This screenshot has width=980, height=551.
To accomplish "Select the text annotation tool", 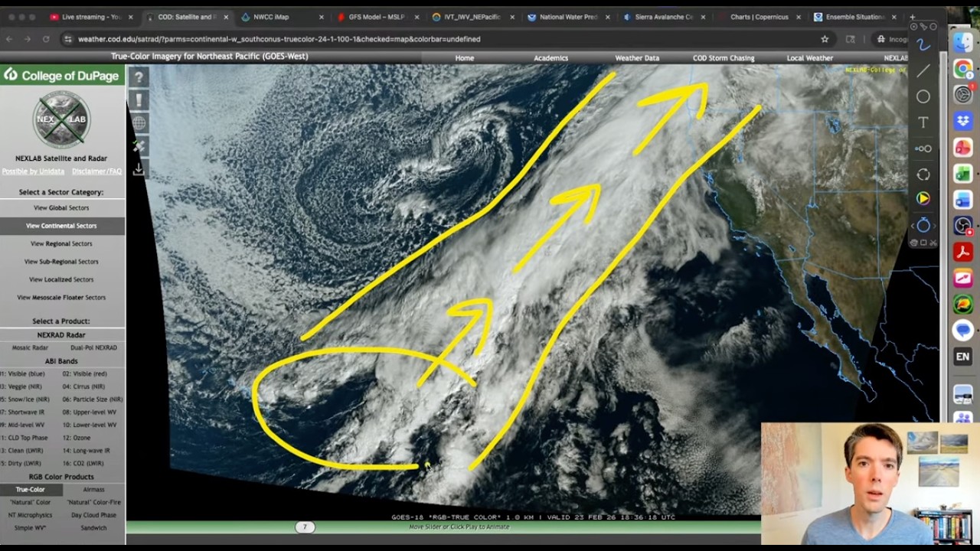I will [x=923, y=122].
